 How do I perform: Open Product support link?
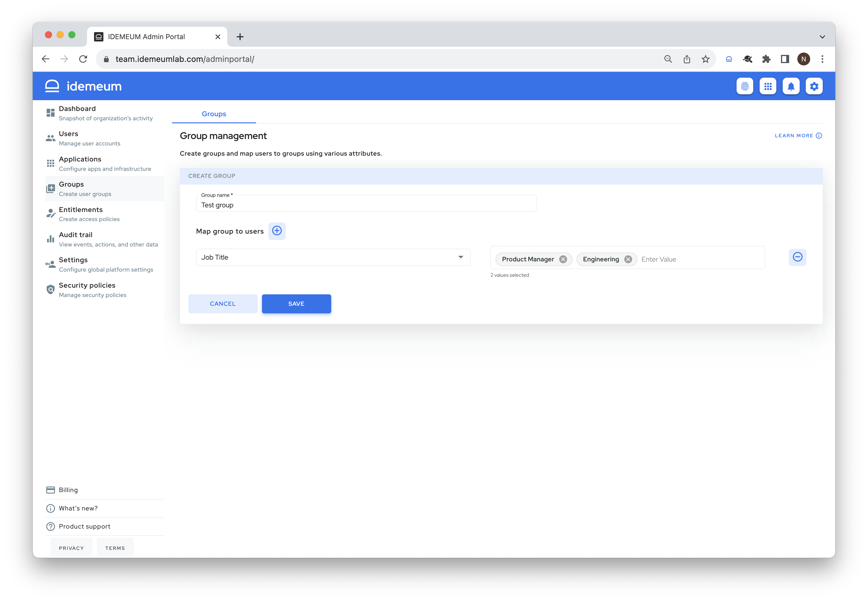[x=104, y=527]
